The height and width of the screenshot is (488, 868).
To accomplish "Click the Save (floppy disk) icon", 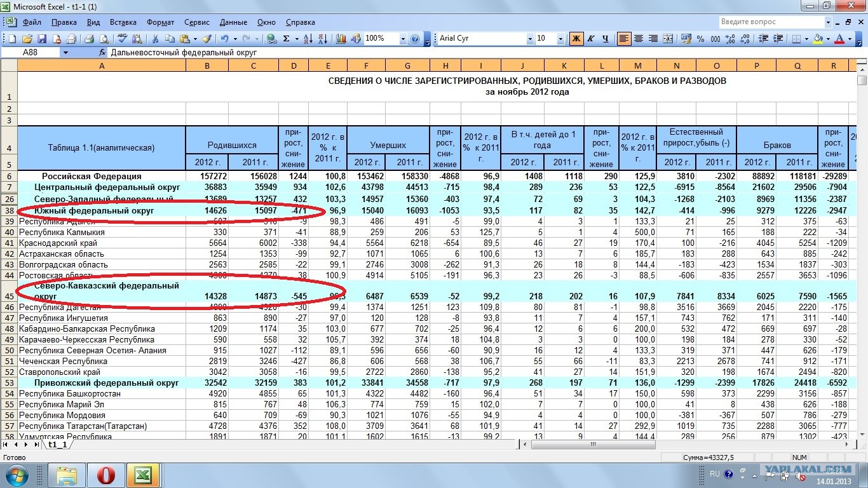I will (42, 39).
